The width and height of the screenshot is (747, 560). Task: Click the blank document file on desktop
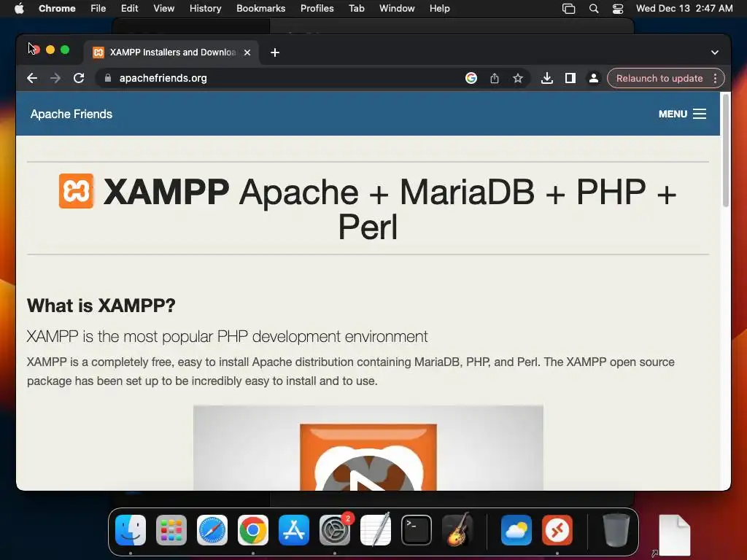point(675,535)
